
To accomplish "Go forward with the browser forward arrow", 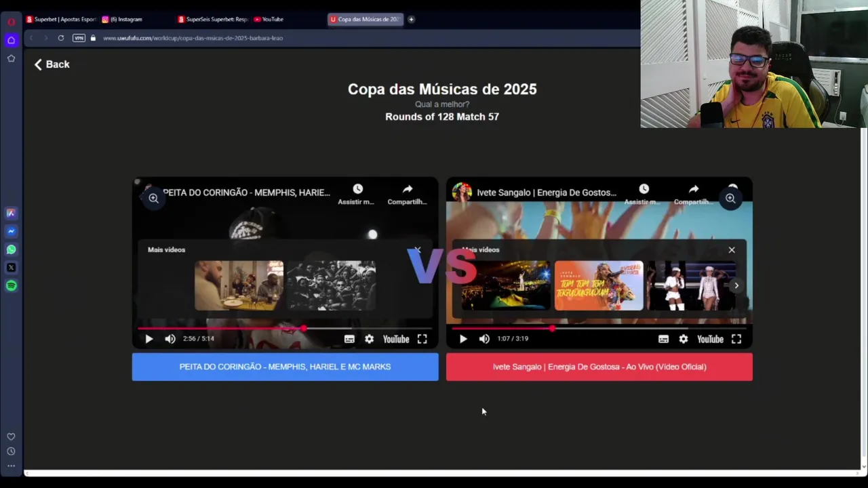I will tap(46, 38).
